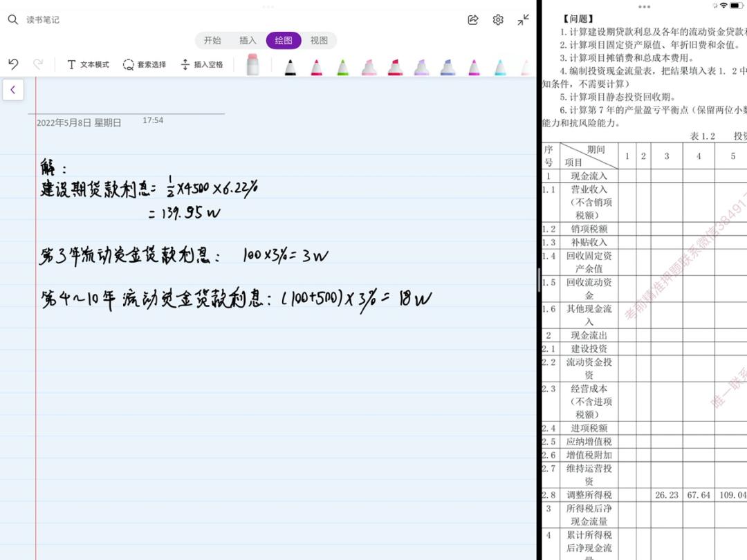Click the 插入空格 insert space tool
The width and height of the screenshot is (747, 560).
[x=201, y=64]
